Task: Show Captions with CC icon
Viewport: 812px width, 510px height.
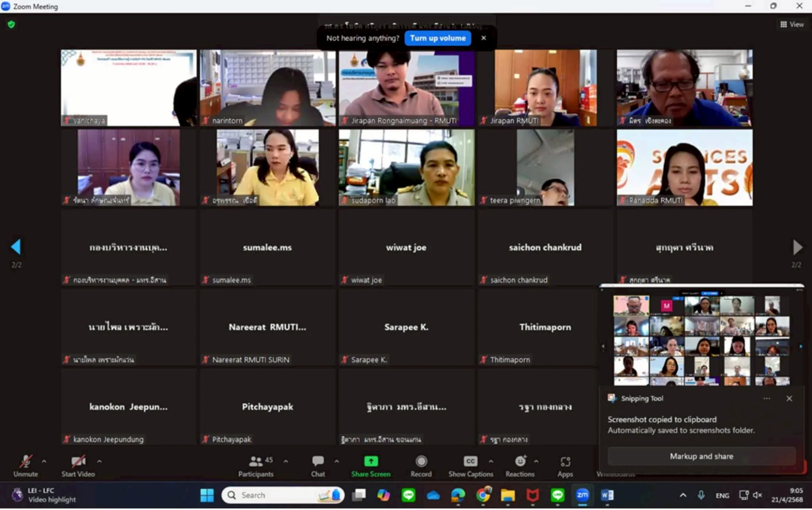Action: pos(470,461)
